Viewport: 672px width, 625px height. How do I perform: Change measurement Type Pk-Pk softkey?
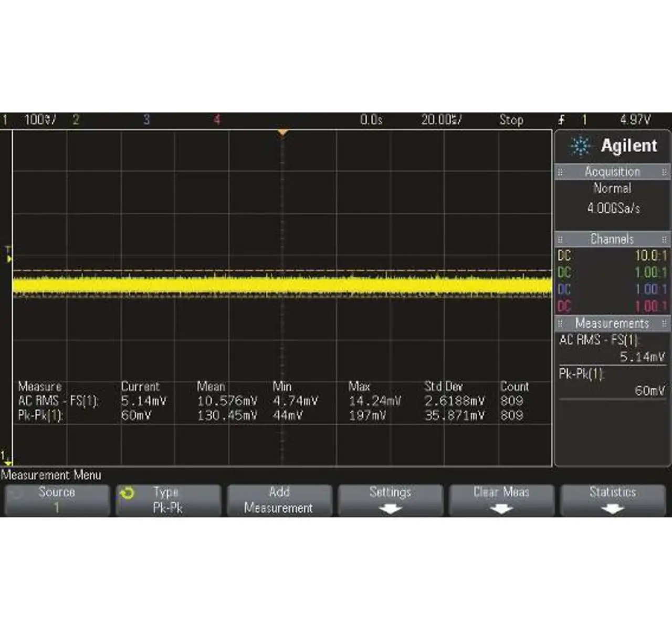pyautogui.click(x=168, y=500)
